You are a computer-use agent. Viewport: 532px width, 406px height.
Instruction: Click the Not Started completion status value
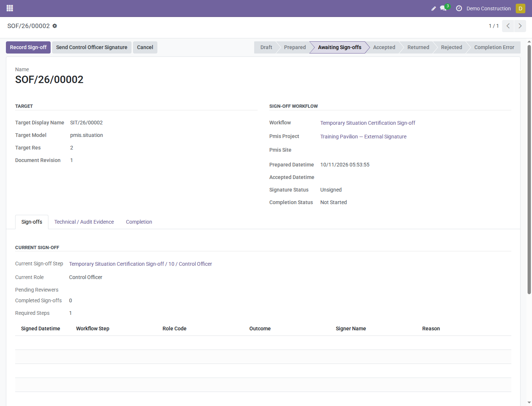tap(334, 202)
